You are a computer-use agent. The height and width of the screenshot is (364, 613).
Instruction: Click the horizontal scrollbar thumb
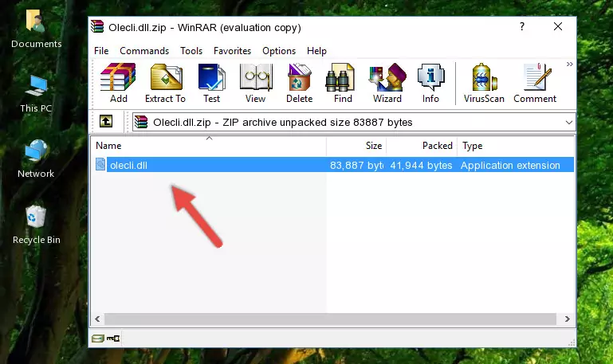[x=330, y=319]
